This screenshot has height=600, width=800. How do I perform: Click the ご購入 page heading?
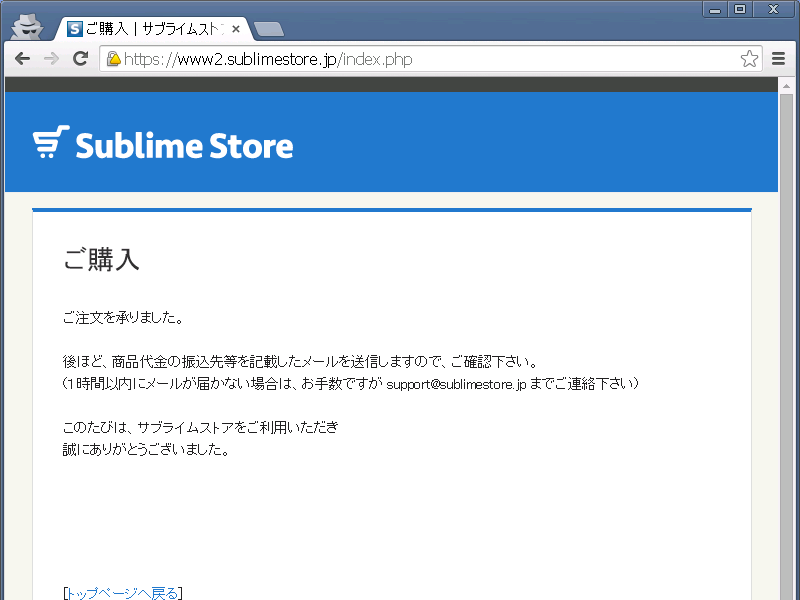click(101, 259)
